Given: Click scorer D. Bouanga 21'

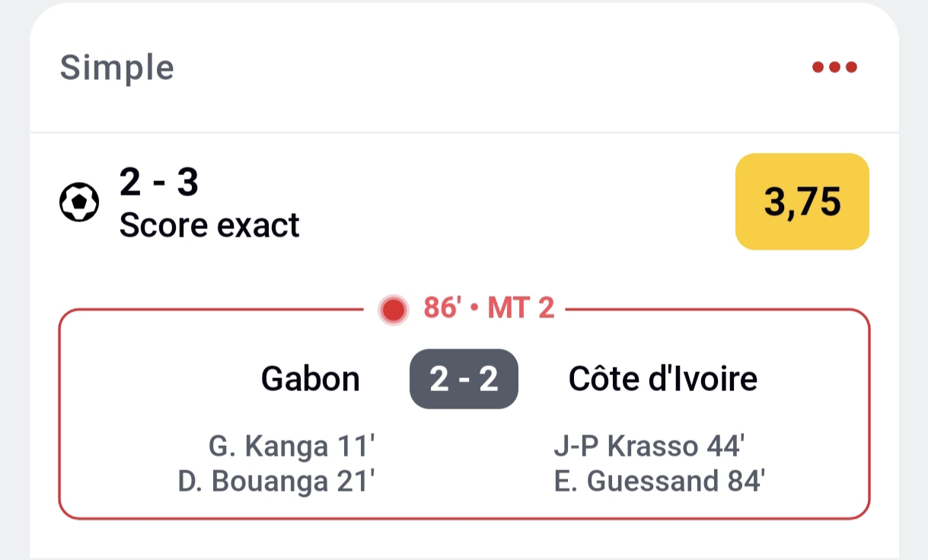Looking at the screenshot, I should click(x=277, y=482).
